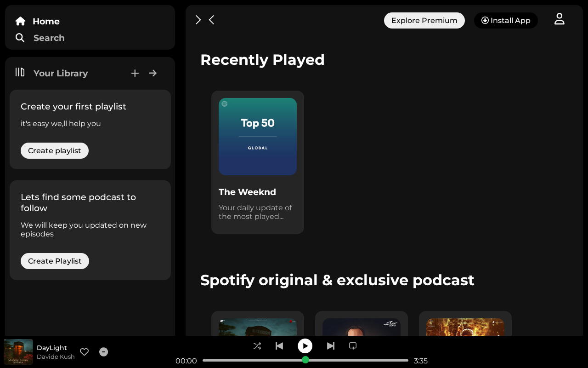Viewport: 588px width, 368px height.
Task: Click 'Lets find some podcast to follow' text
Action: coord(79,202)
